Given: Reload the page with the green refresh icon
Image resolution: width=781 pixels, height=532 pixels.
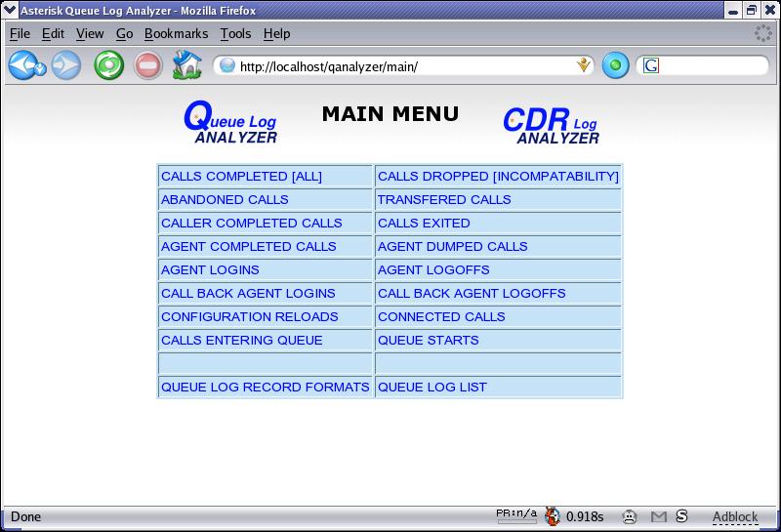Looking at the screenshot, I should coord(107,66).
